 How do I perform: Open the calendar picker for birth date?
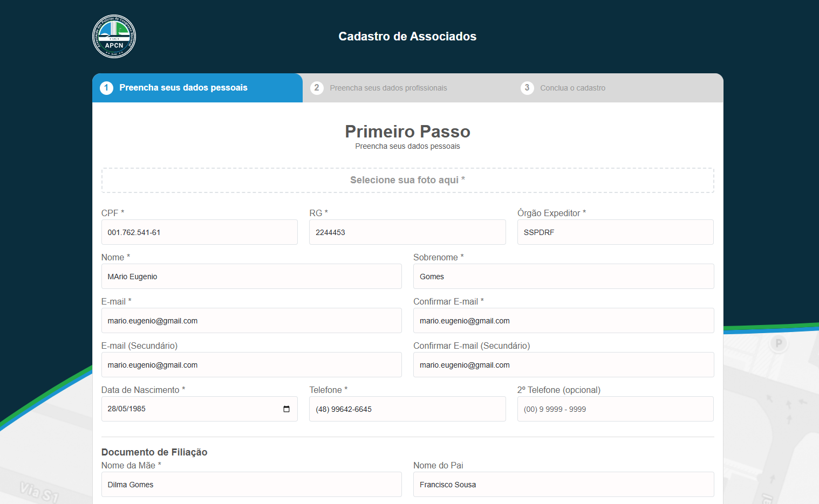click(286, 409)
